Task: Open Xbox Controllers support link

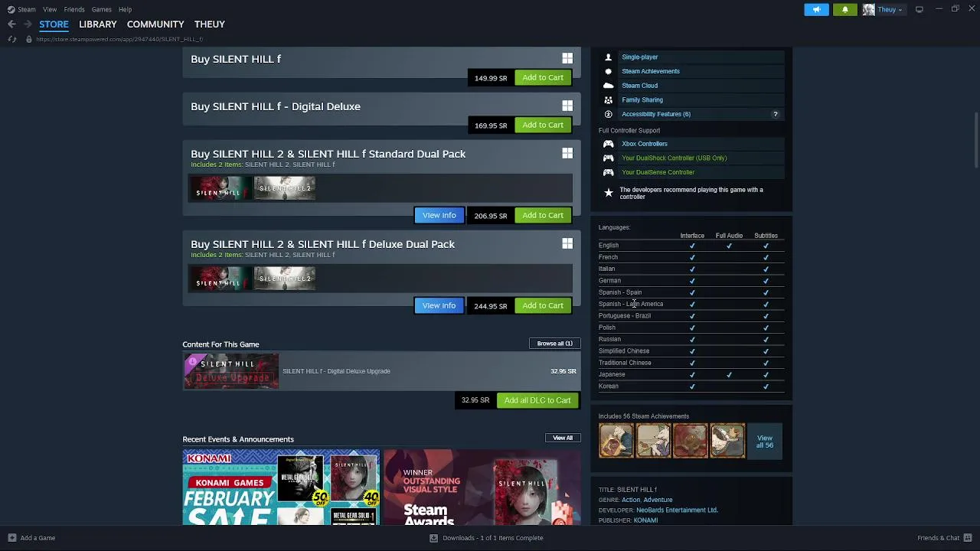Action: click(644, 144)
